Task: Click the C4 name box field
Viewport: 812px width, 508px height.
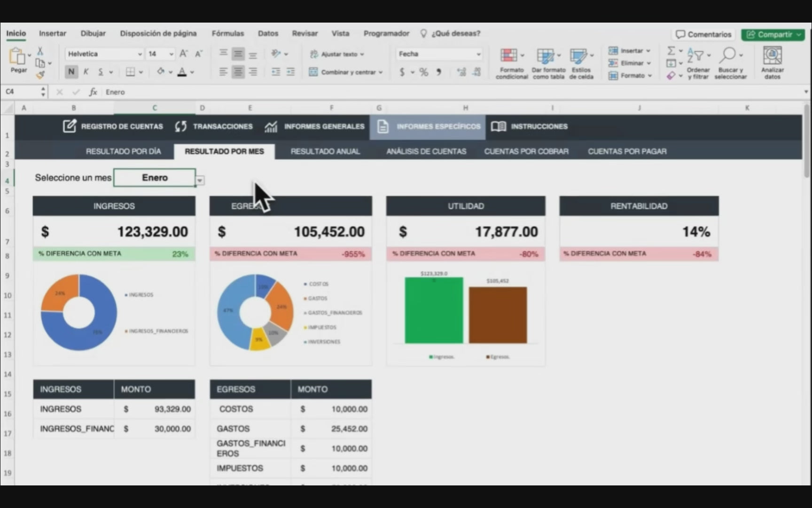Action: click(x=21, y=92)
